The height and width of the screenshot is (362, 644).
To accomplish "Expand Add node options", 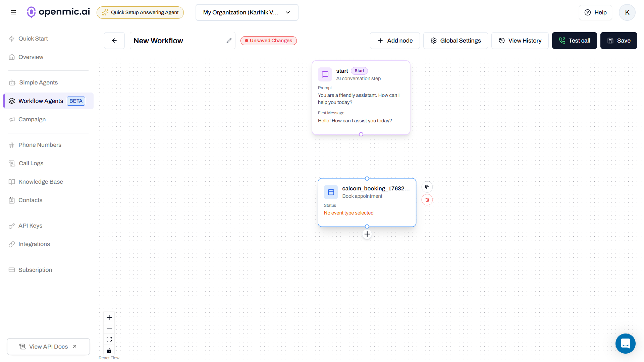I will tap(395, 40).
